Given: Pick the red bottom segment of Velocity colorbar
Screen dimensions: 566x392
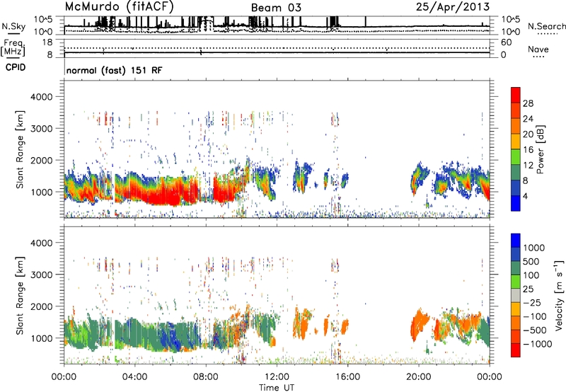Looking at the screenshot, I should 516,350.
